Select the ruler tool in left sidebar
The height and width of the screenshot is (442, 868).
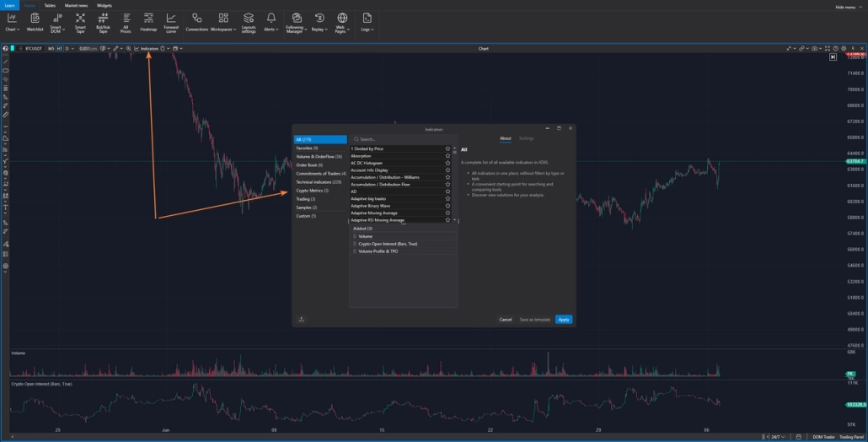[x=6, y=115]
